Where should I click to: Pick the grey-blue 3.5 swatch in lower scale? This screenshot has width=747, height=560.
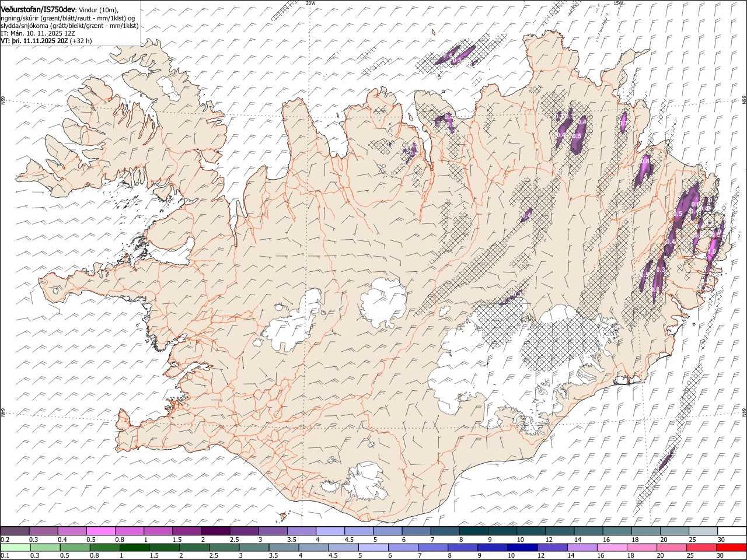point(284,548)
